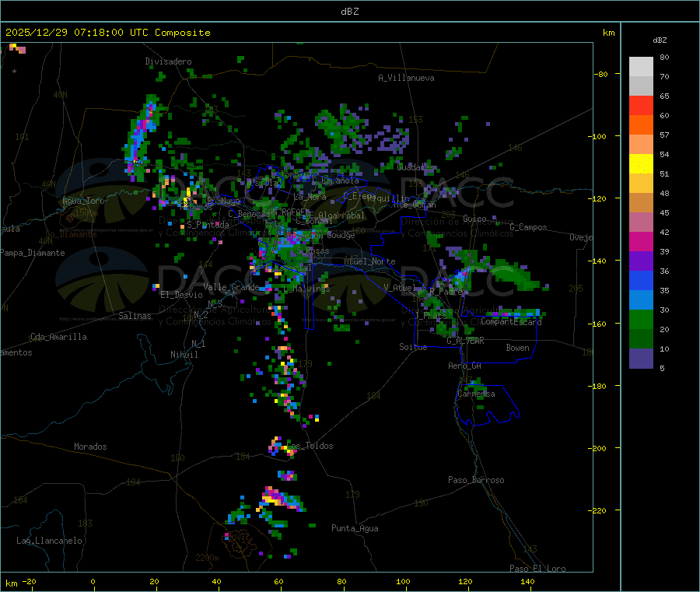Click the Cda_Amarilla map label

(x=58, y=337)
